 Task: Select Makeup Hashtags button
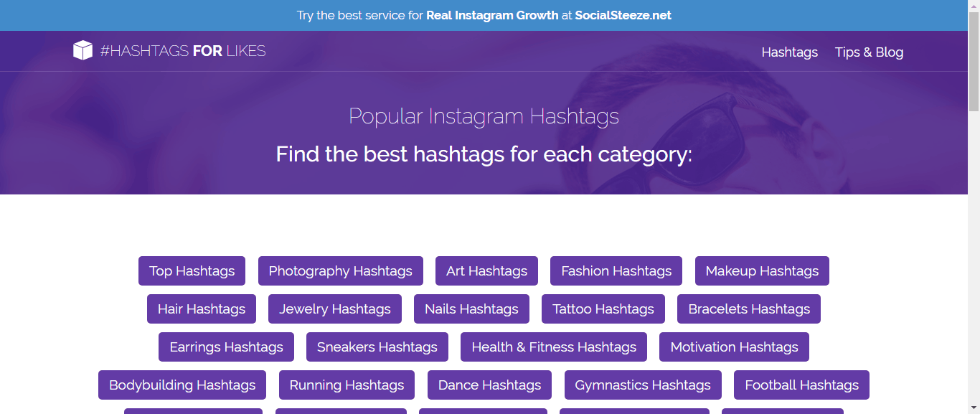[x=762, y=270]
